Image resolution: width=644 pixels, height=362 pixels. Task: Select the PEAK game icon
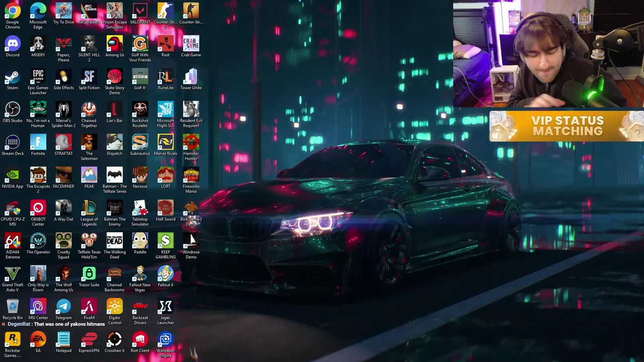pyautogui.click(x=89, y=177)
